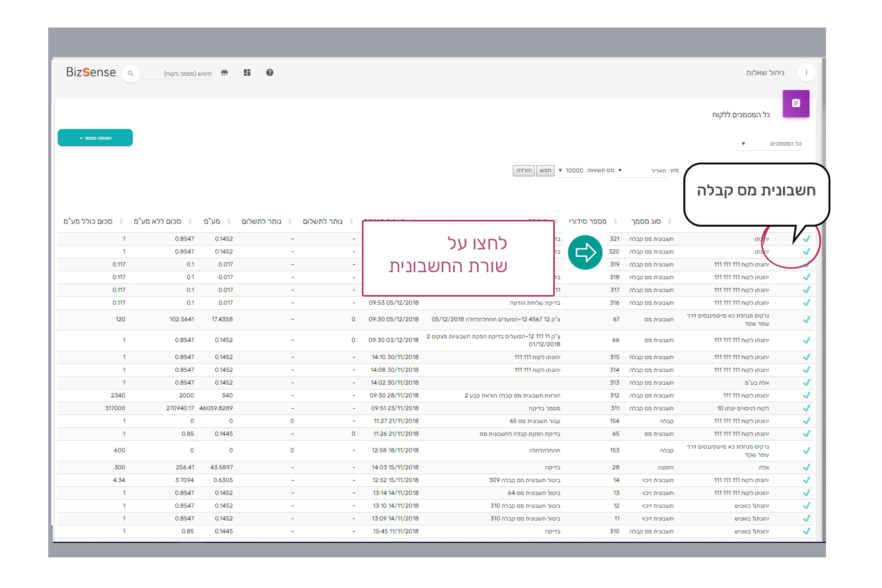Click the מספר סידורי column header
The height and width of the screenshot is (588, 882).
587,221
